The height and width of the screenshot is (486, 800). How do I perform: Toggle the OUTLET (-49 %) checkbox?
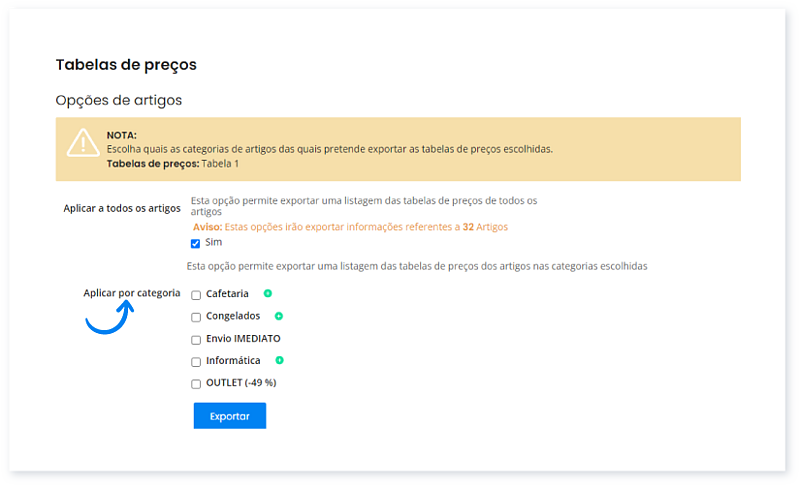(x=196, y=383)
